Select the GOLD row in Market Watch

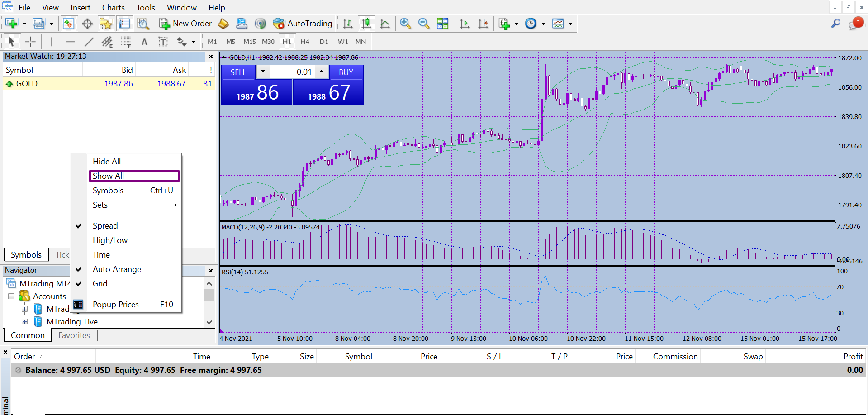coord(109,84)
